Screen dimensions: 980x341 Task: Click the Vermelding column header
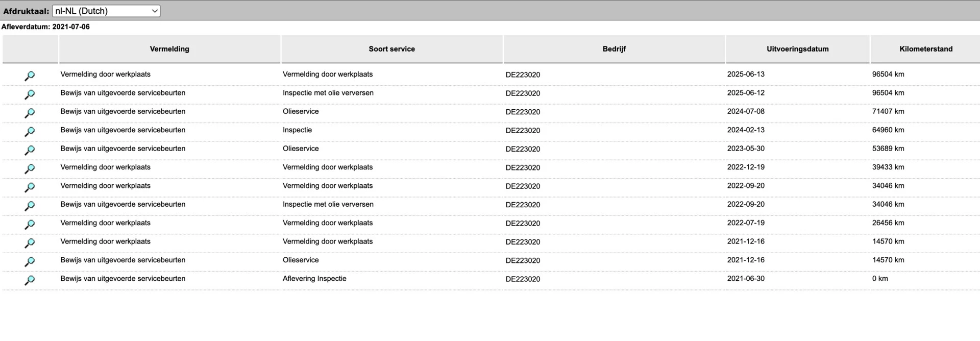[x=169, y=49]
